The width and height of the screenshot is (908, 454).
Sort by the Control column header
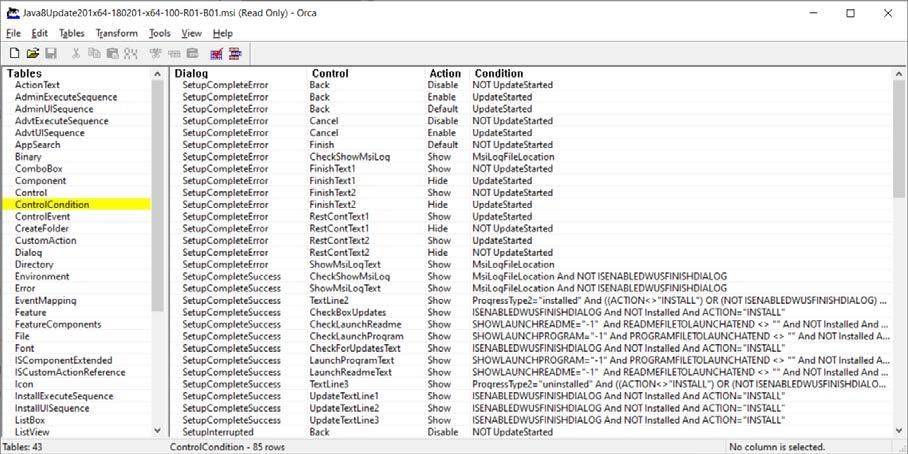(330, 74)
